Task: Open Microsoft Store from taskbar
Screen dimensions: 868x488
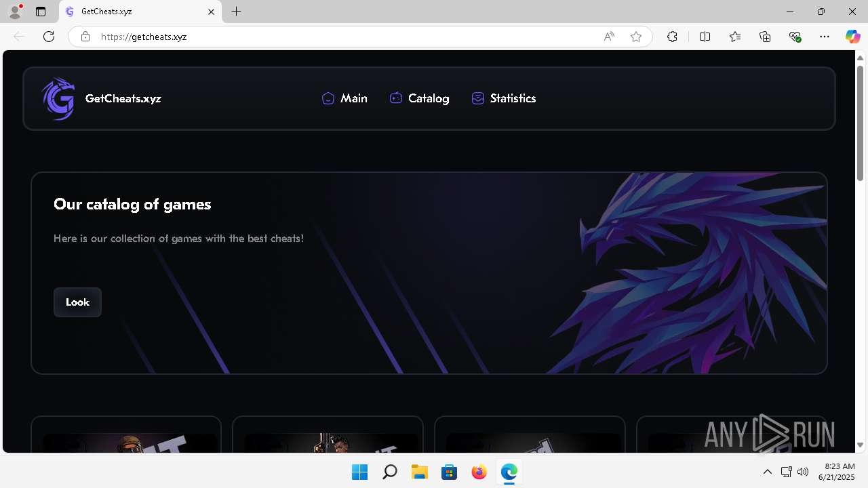Action: click(x=449, y=472)
